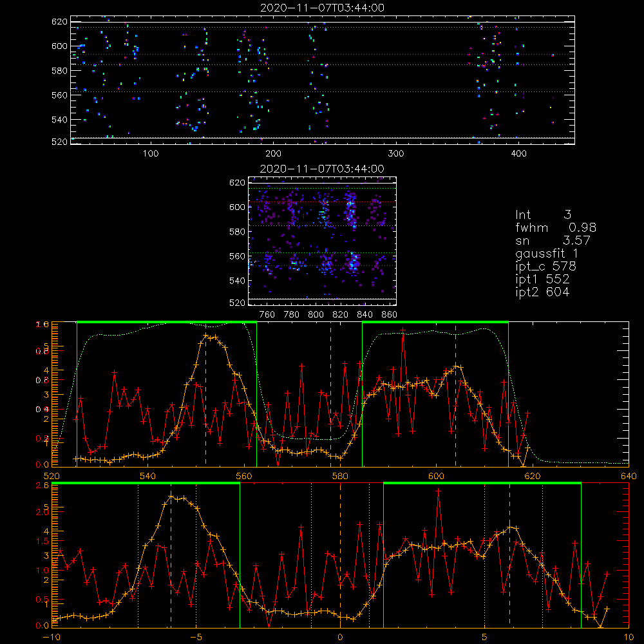
Task: Click x-axis label 540 on profile plot
Action: click(x=148, y=477)
